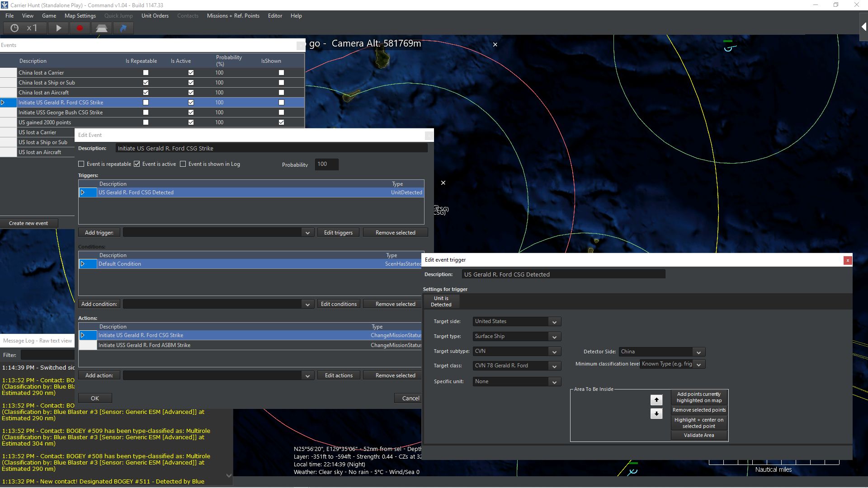Close the Edit event trigger dialog
This screenshot has width=868, height=488.
[848, 260]
